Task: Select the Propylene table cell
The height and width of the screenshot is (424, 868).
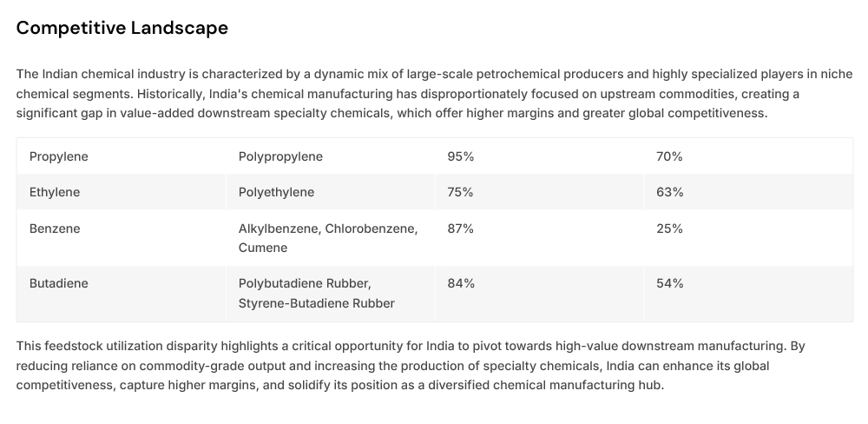Action: click(x=59, y=156)
